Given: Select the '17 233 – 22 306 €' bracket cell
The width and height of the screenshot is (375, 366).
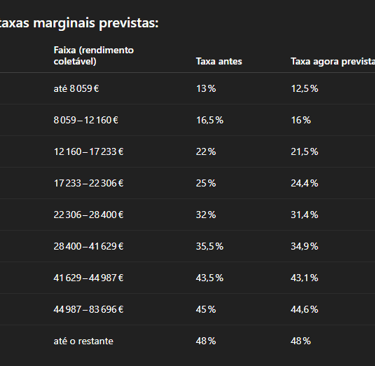Looking at the screenshot, I should 88,183.
